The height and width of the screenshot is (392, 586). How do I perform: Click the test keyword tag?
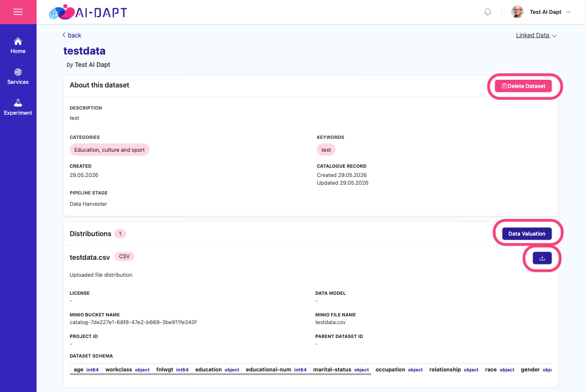(x=326, y=150)
